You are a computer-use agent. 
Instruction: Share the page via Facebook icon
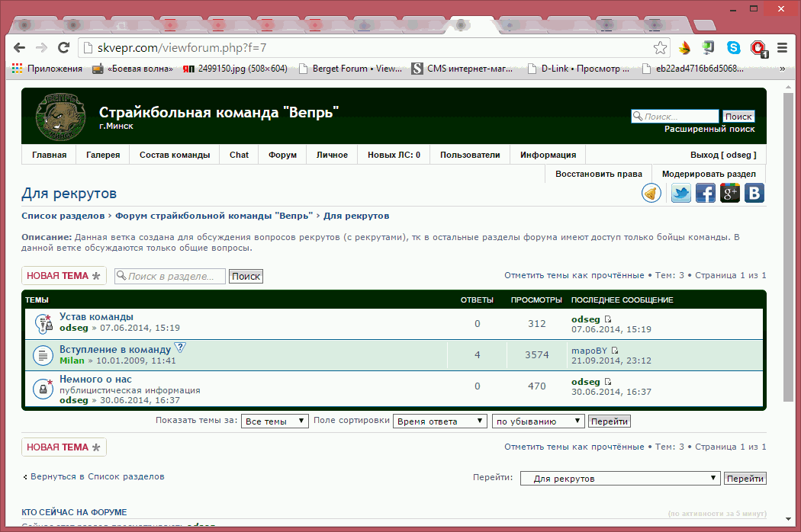[705, 194]
